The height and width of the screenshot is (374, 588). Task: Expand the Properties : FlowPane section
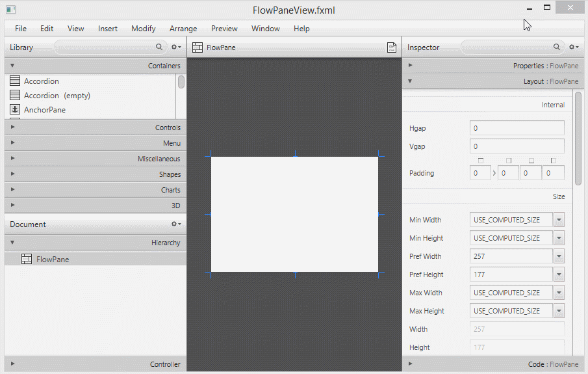491,66
